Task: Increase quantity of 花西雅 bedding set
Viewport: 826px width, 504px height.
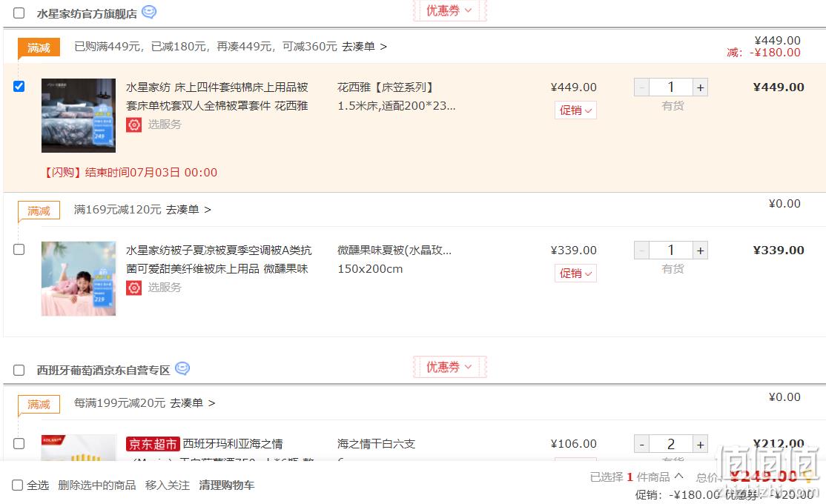Action: pos(700,87)
